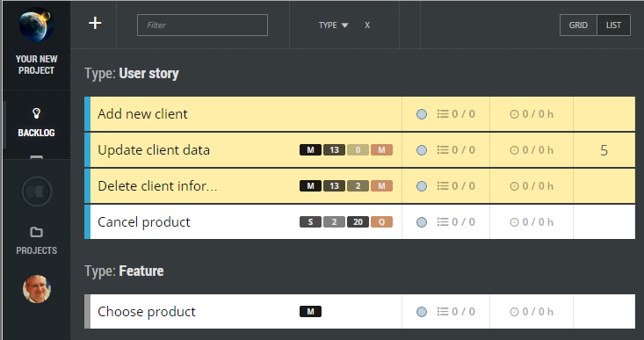
Task: Click S tag on Cancel product
Action: pos(310,222)
